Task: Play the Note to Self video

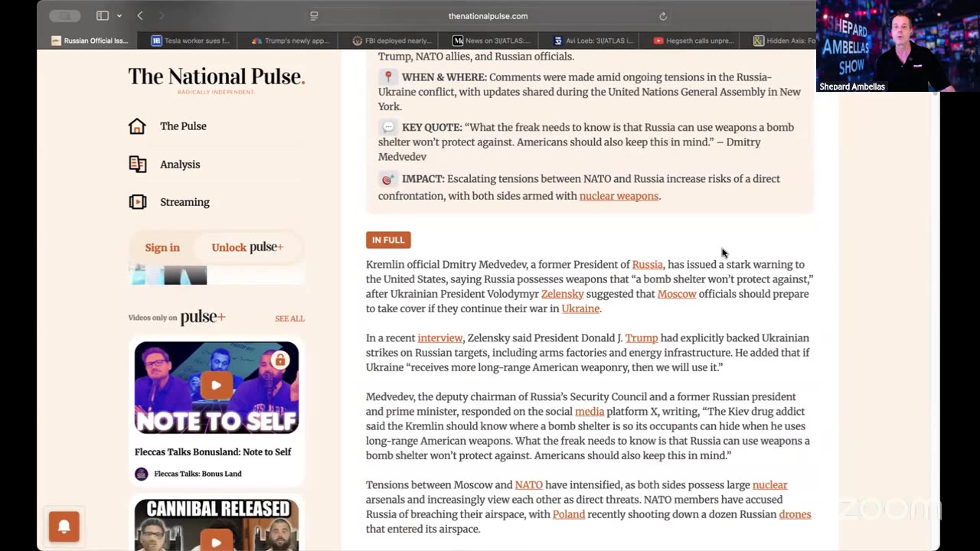Action: [216, 386]
